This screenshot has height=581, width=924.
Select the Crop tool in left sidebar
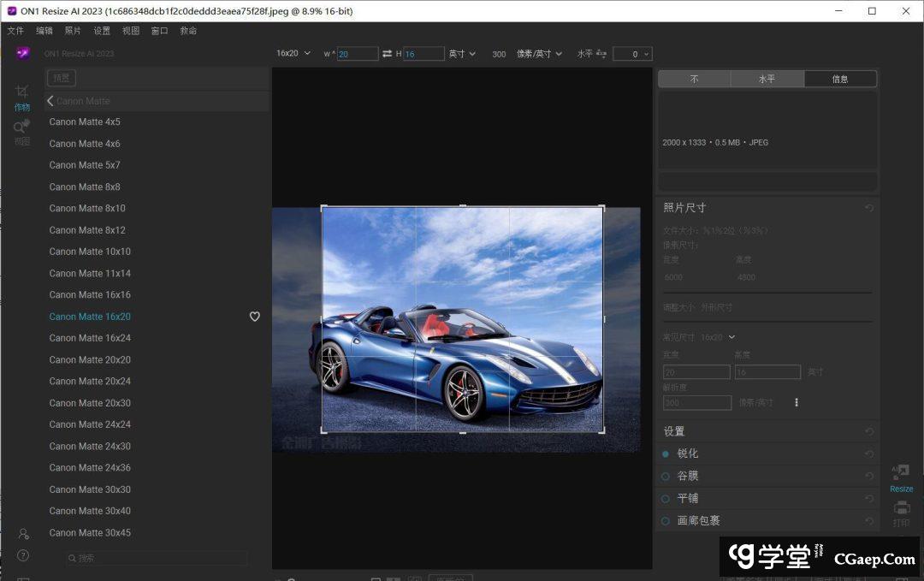pos(22,92)
